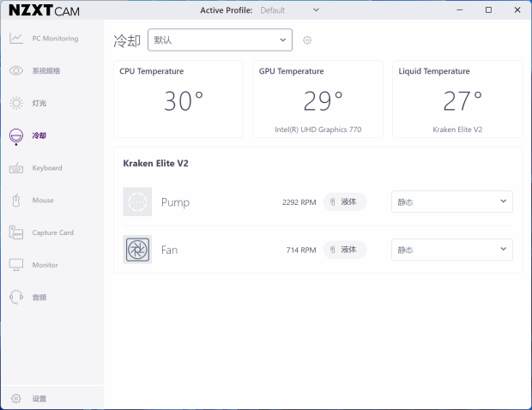
Task: Click the Liquid Temperature 27° reading
Action: tap(462, 101)
